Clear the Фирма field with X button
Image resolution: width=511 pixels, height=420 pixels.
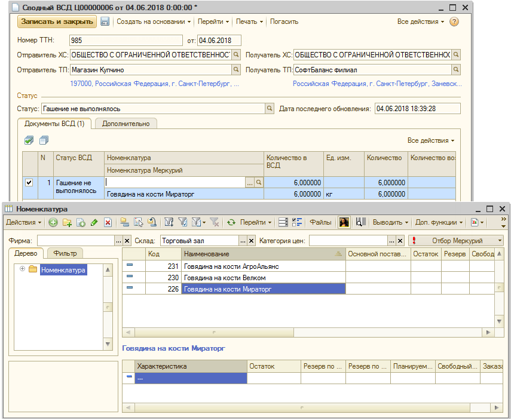pyautogui.click(x=127, y=241)
